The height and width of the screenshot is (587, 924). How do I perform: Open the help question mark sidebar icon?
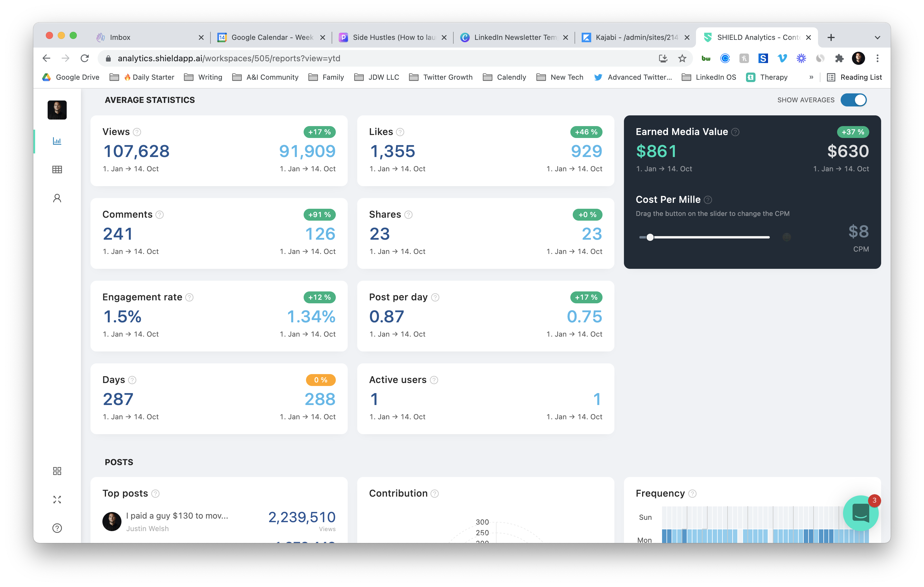57,528
